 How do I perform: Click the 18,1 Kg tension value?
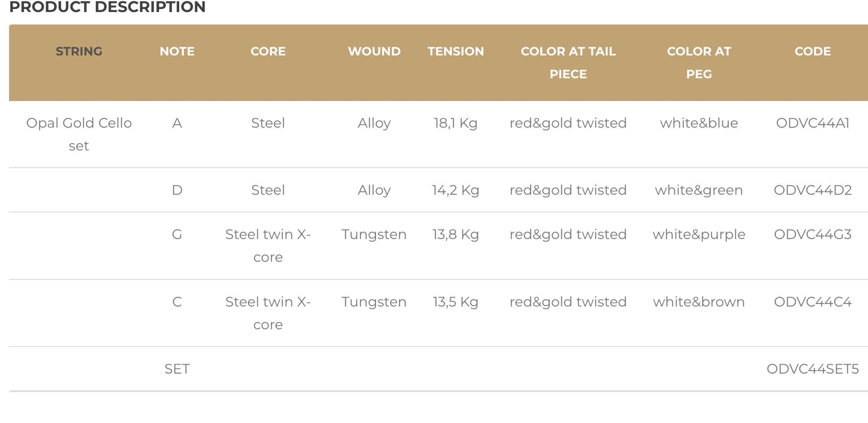click(x=455, y=123)
